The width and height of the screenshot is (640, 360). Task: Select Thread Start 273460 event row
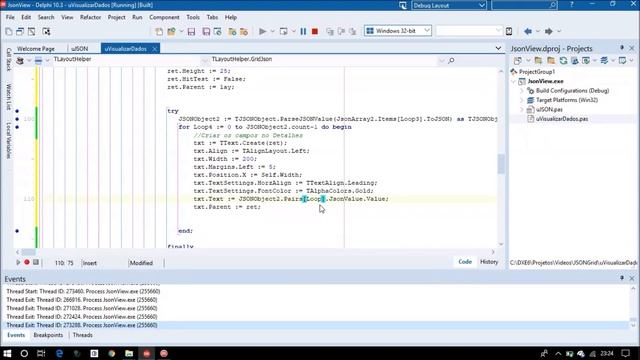[83, 291]
